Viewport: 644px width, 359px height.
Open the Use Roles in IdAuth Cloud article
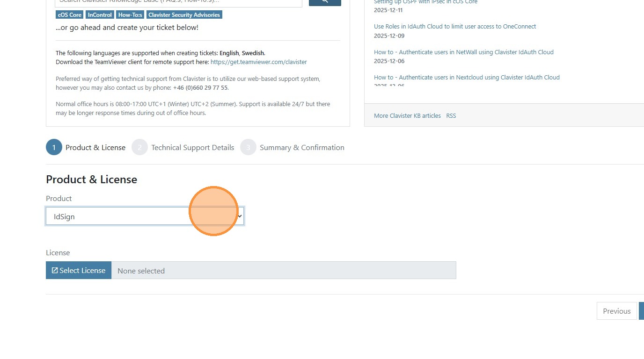tap(454, 27)
